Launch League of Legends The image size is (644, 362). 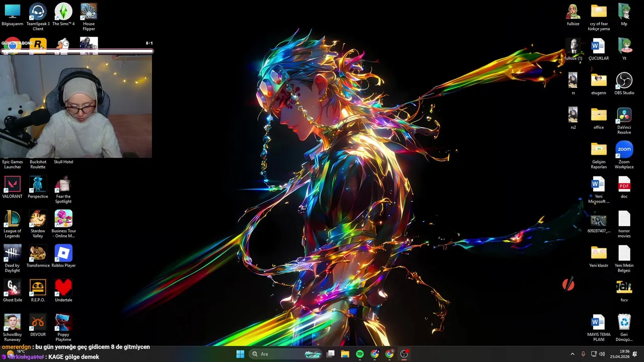(12, 224)
